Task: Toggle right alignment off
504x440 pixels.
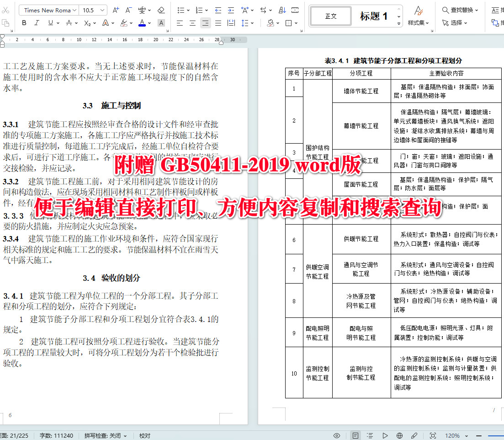Action: pyautogui.click(x=205, y=22)
